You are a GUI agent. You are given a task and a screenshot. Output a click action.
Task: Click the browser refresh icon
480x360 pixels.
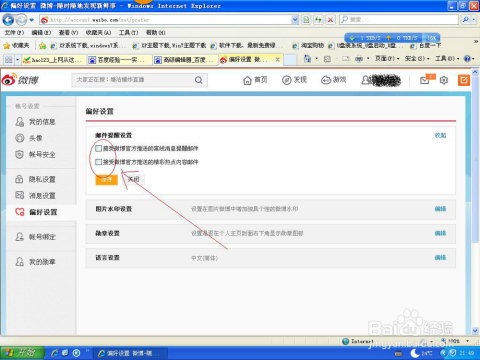tap(318, 20)
